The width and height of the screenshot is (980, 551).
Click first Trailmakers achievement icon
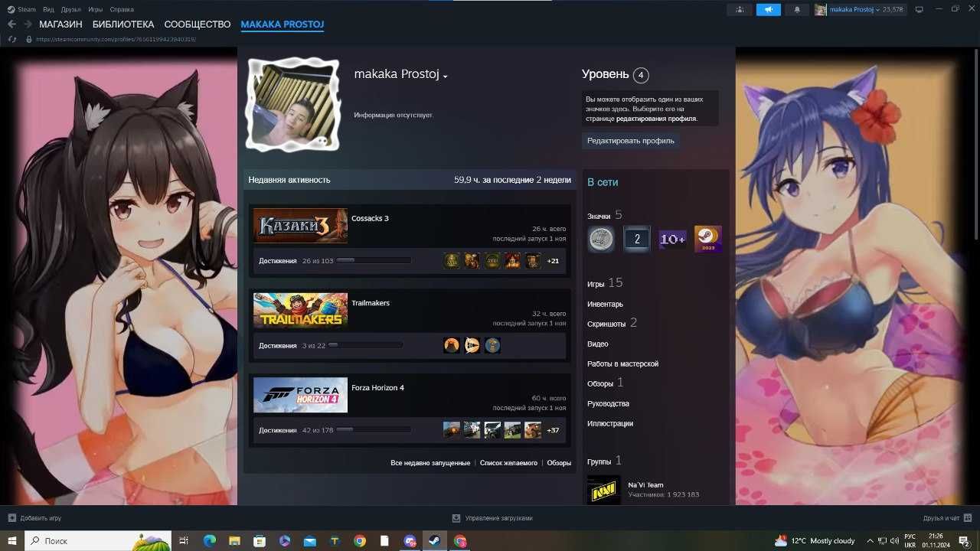452,345
